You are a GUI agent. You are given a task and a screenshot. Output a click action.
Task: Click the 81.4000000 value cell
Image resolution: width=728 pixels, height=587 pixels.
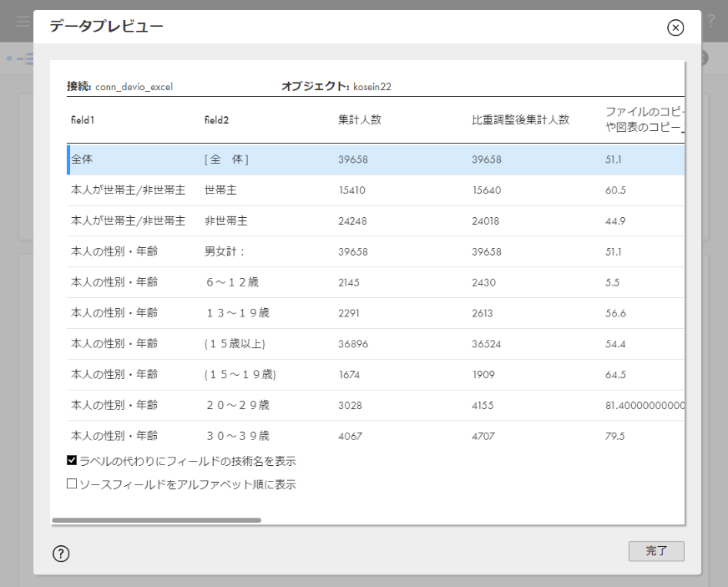(x=644, y=405)
